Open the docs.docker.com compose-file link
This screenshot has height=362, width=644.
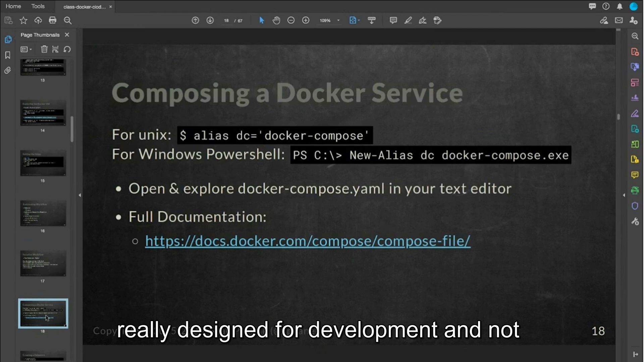click(x=308, y=241)
